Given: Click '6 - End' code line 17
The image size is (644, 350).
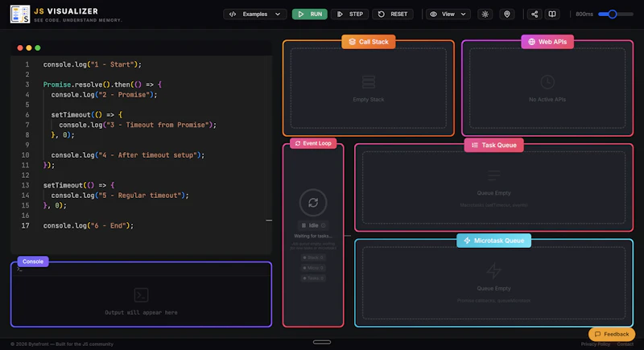Looking at the screenshot, I should coord(89,225).
